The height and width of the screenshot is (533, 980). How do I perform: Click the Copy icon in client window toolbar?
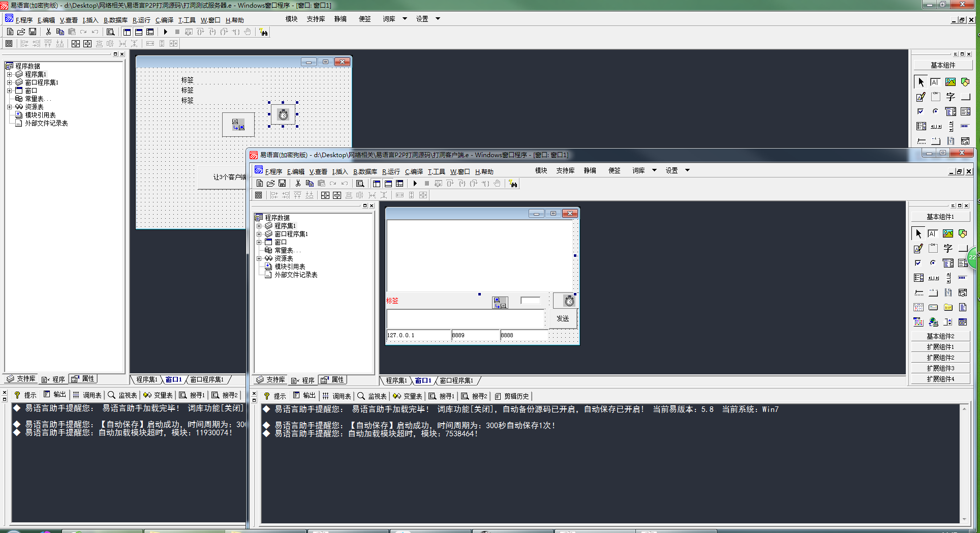(310, 184)
